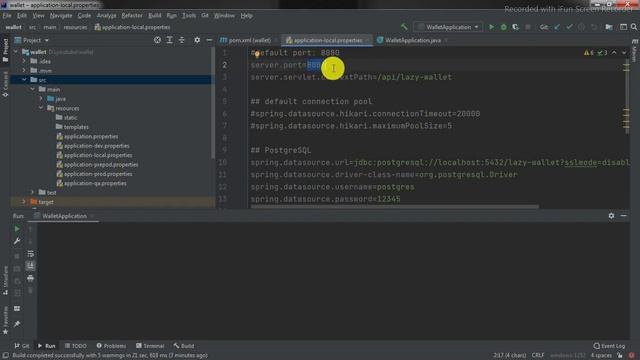Hide the Project tool window
Image resolution: width=640 pixels, height=360 pixels.
[209, 40]
